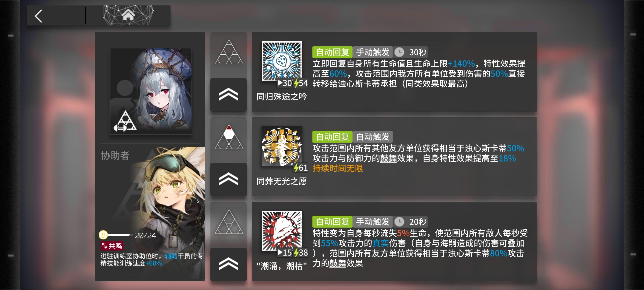Viewport: 644px width, 290px height.
Task: Upgrade third skill with double chevron
Action: (228, 264)
